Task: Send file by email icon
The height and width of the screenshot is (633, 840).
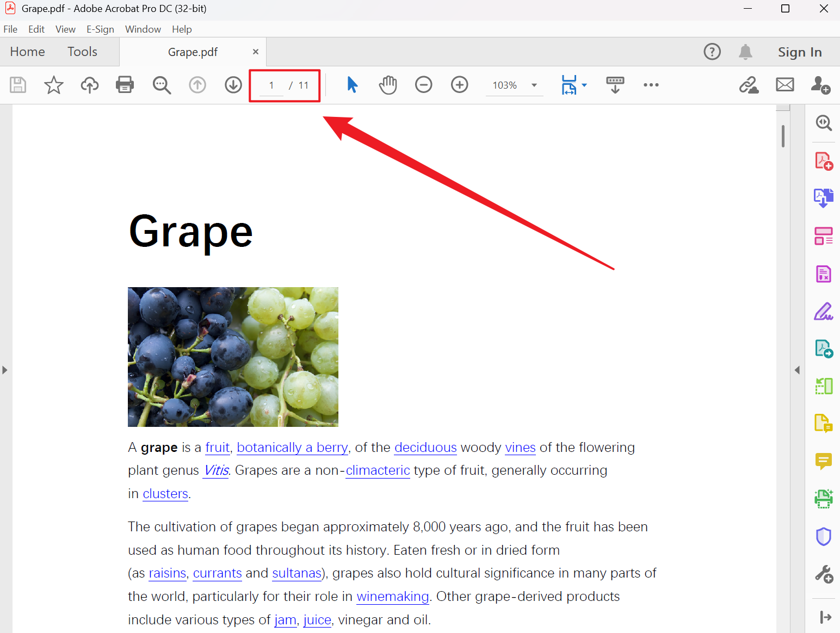Action: point(785,85)
